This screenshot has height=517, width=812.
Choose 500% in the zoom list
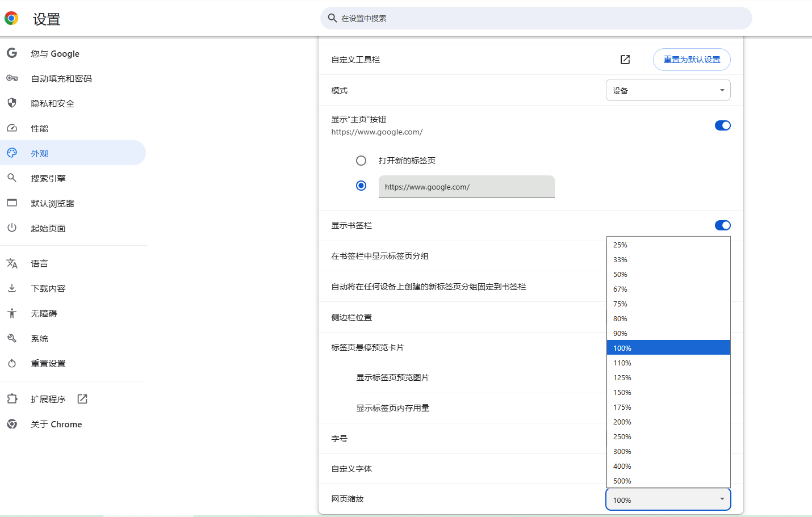point(668,481)
